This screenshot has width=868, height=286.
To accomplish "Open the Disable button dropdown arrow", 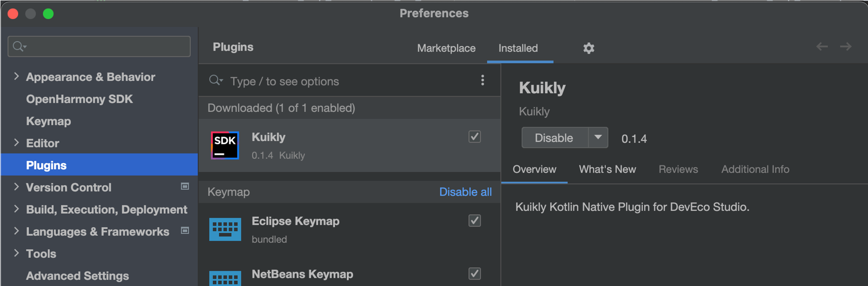I will [598, 138].
